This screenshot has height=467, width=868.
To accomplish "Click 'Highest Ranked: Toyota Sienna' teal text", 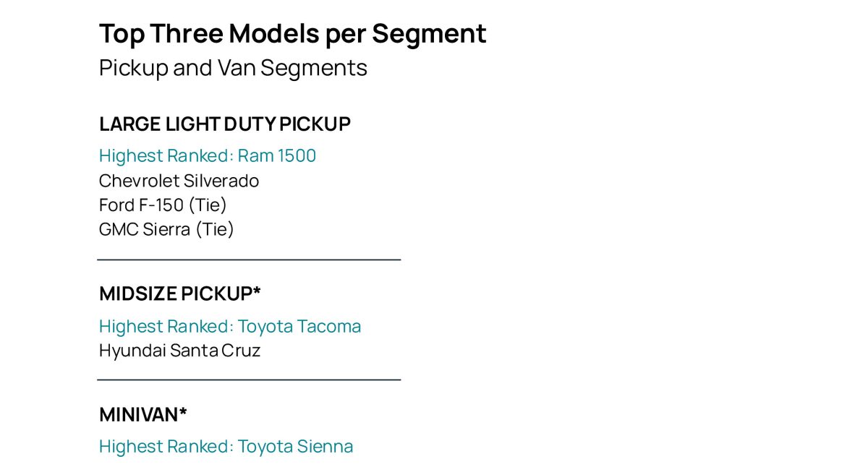I will (226, 447).
